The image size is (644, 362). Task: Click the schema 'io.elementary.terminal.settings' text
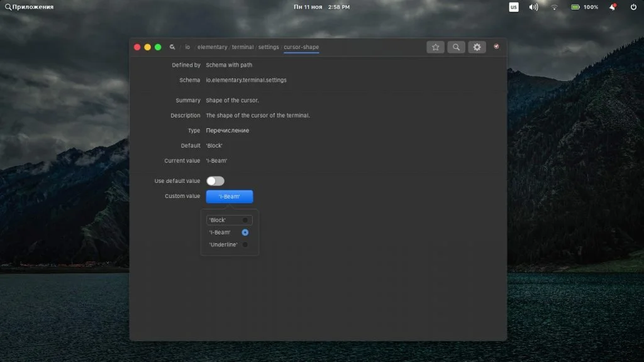point(246,80)
